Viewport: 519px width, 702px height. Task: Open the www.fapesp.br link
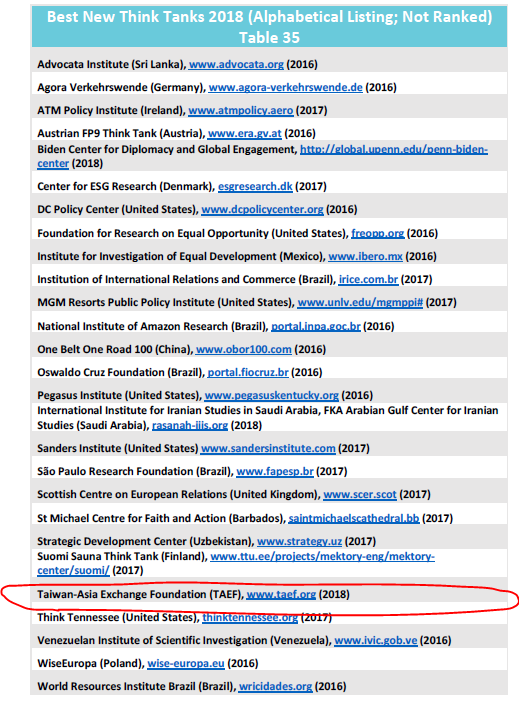(275, 471)
